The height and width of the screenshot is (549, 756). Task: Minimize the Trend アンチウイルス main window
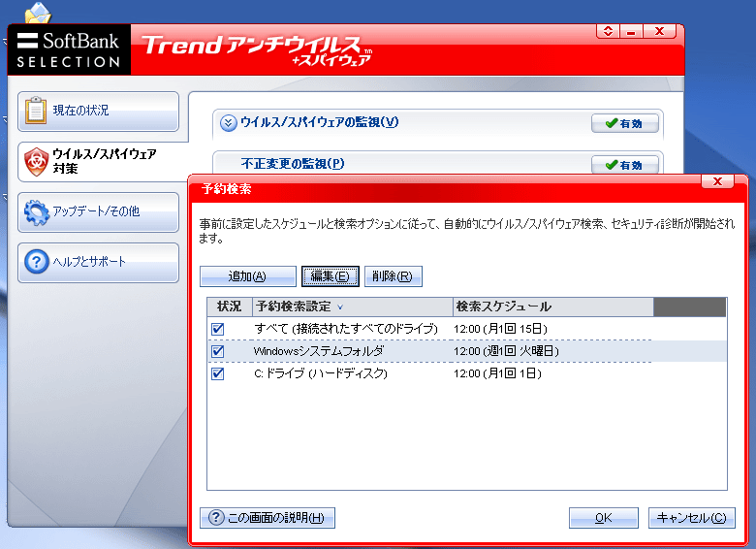tap(631, 32)
